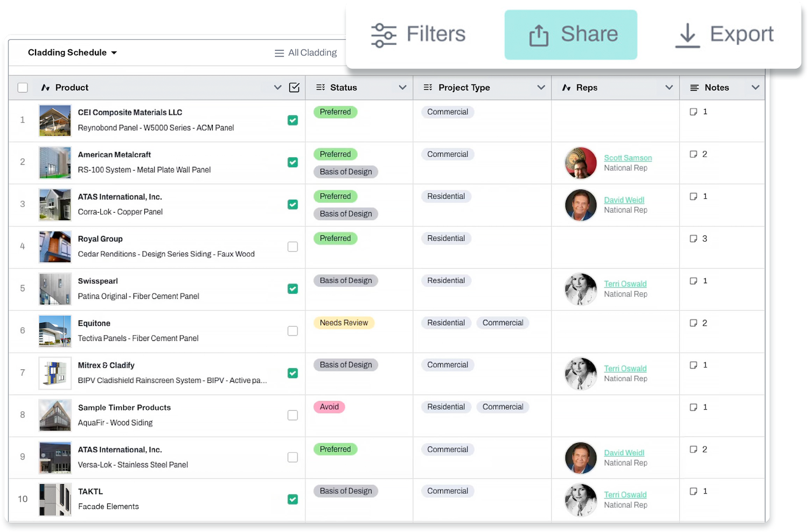808x532 pixels.
Task: Click the Reps column text-type icon
Action: click(566, 88)
